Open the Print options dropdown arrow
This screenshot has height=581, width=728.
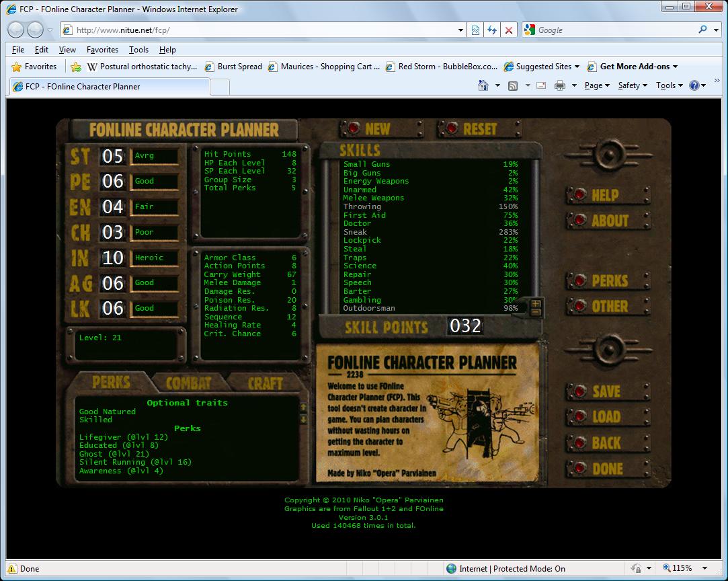pos(574,85)
